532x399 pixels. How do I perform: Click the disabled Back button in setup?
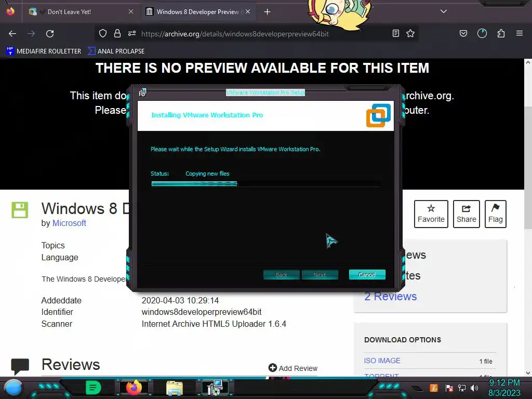click(x=281, y=274)
